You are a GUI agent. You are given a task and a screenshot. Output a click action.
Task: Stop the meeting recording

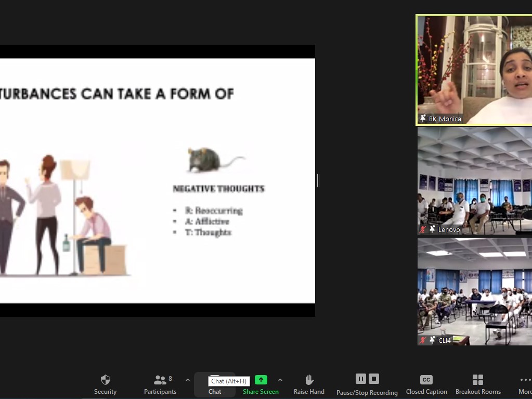coord(374,379)
